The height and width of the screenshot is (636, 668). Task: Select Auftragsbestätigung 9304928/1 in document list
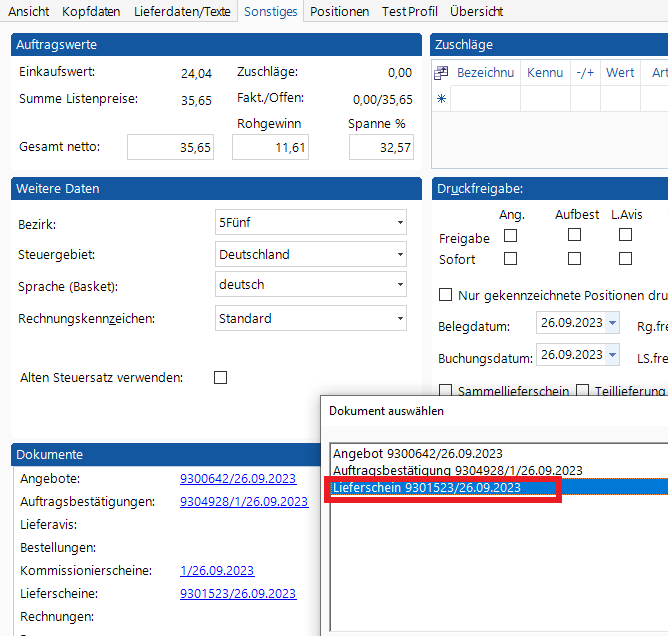457,470
